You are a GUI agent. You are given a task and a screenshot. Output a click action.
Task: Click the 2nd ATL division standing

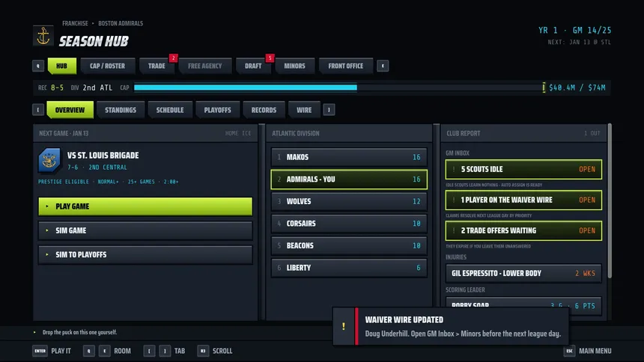(97, 88)
